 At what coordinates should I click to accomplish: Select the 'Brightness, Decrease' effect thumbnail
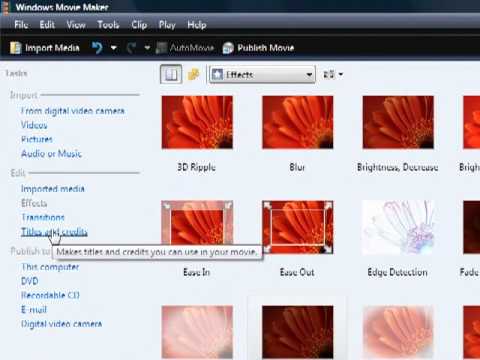click(398, 122)
